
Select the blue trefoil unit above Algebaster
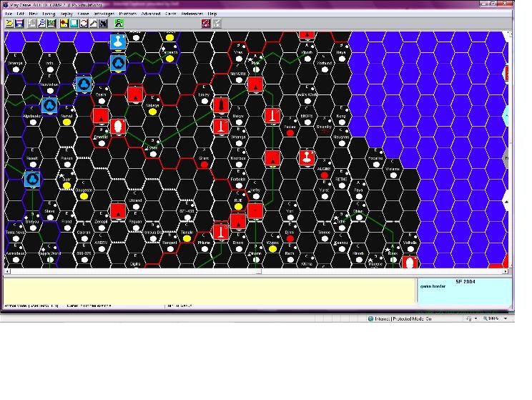coord(49,105)
